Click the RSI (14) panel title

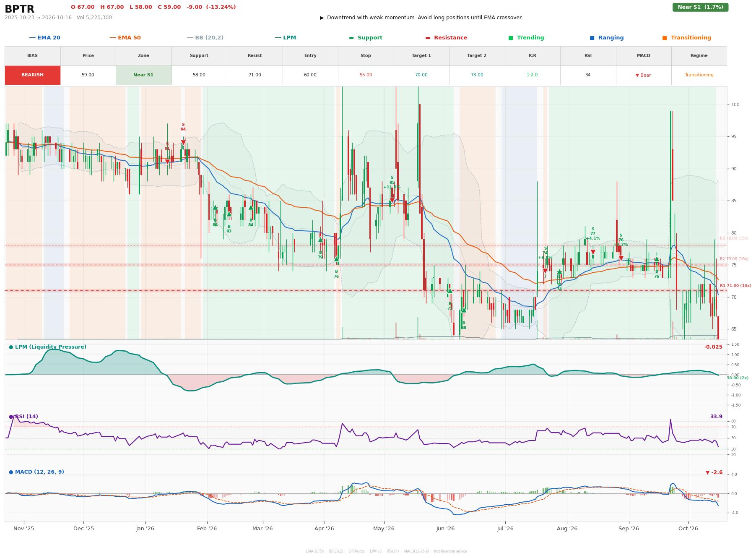[26, 417]
